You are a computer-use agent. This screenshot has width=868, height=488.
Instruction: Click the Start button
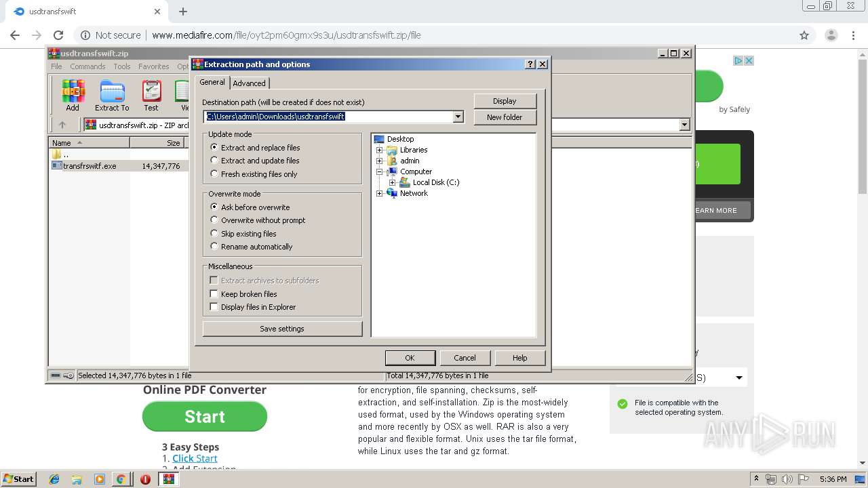(18, 479)
